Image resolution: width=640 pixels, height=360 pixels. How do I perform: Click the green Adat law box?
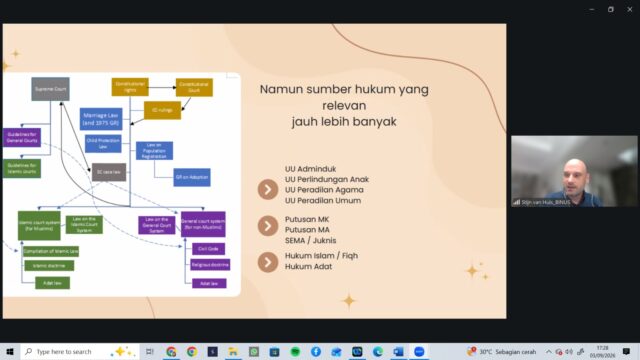pos(52,283)
